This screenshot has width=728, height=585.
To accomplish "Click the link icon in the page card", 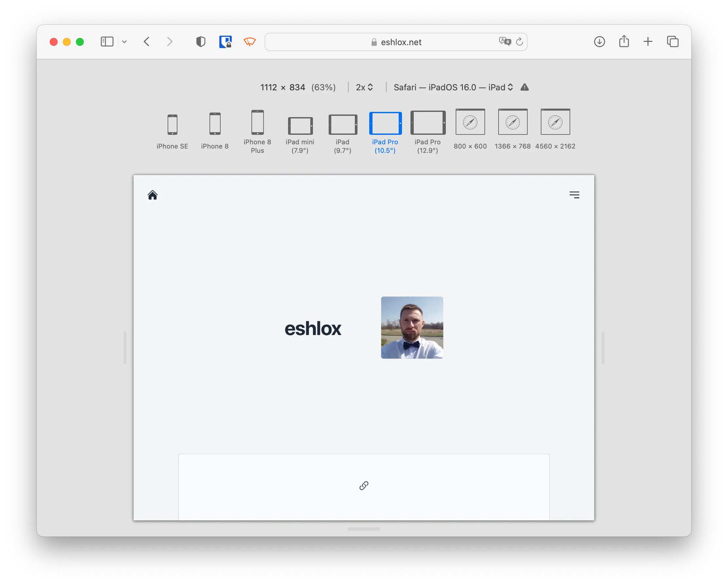I will point(364,486).
